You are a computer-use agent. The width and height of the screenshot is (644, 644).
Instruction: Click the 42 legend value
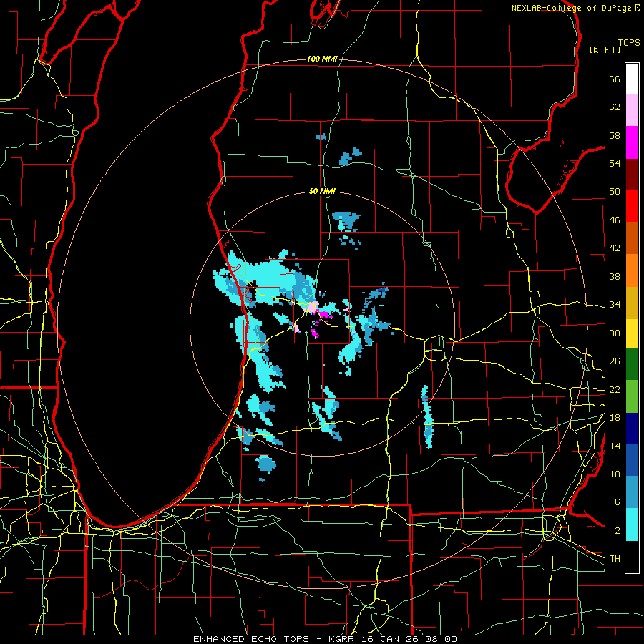pos(615,248)
